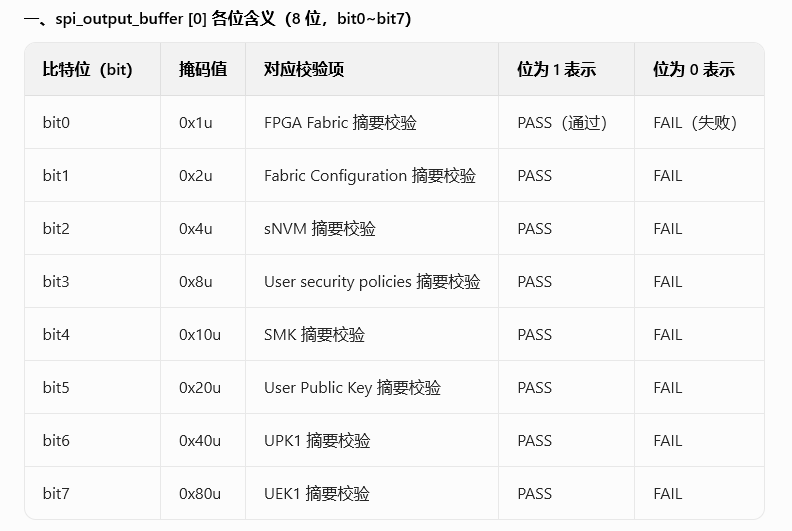Viewport: 792px width, 531px height.
Task: Click the 比特位 (bit) column header
Action: point(87,69)
